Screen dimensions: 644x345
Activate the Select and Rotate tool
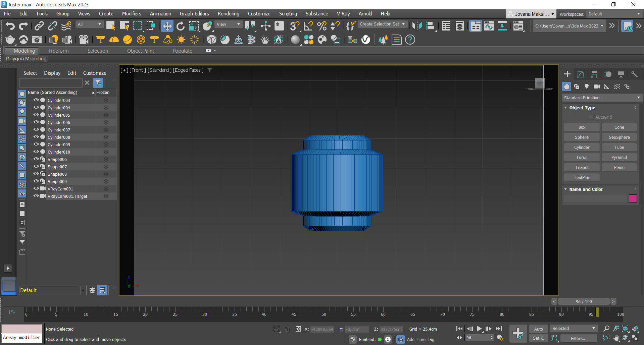tap(181, 26)
